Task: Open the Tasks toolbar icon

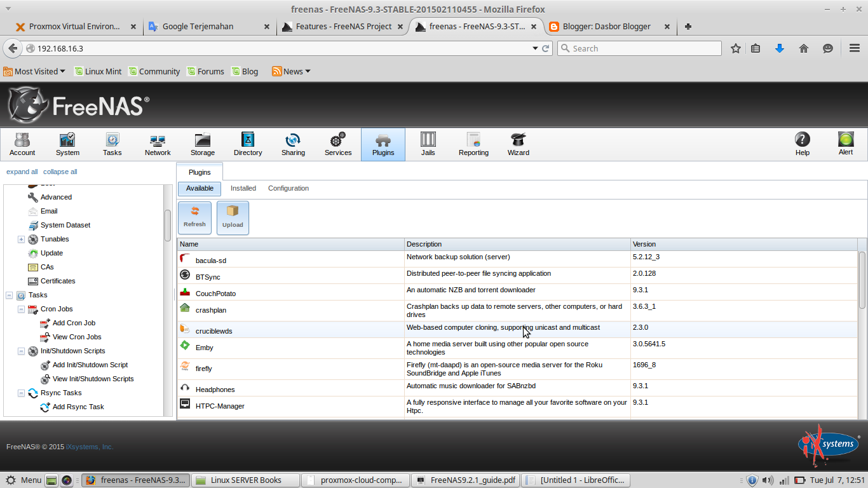Action: [x=112, y=144]
